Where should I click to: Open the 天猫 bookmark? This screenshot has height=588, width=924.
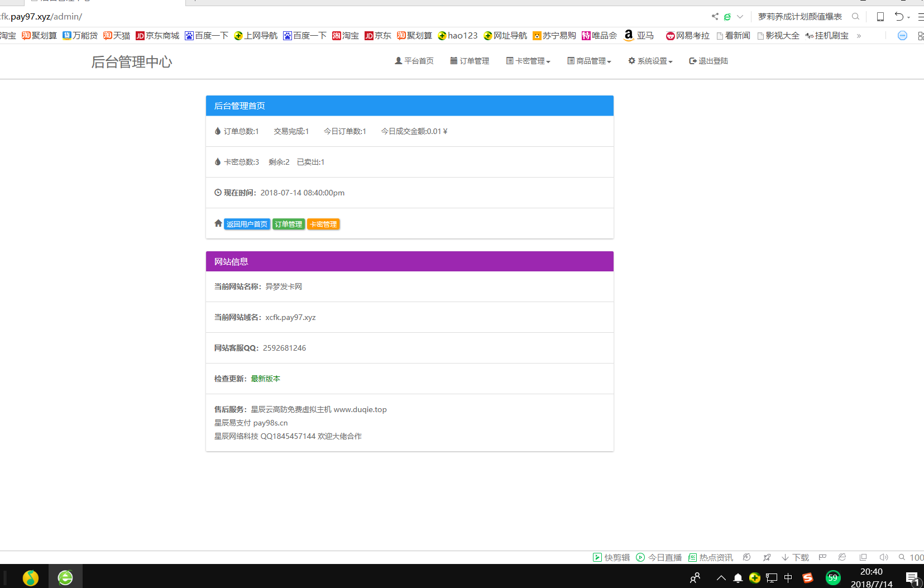click(117, 35)
